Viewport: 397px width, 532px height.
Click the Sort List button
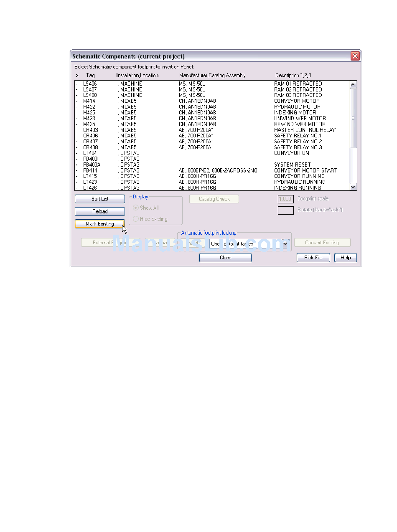100,199
